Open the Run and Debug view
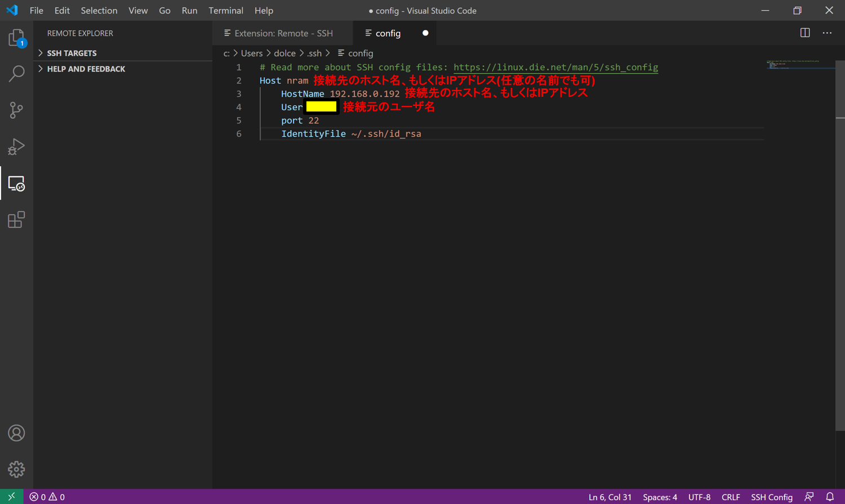This screenshot has width=845, height=504. pyautogui.click(x=16, y=146)
